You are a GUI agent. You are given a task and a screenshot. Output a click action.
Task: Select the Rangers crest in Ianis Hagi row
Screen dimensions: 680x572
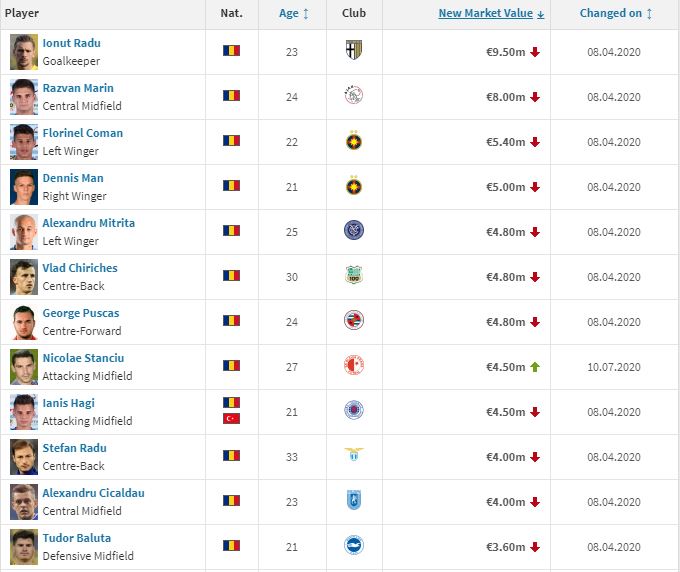click(354, 410)
